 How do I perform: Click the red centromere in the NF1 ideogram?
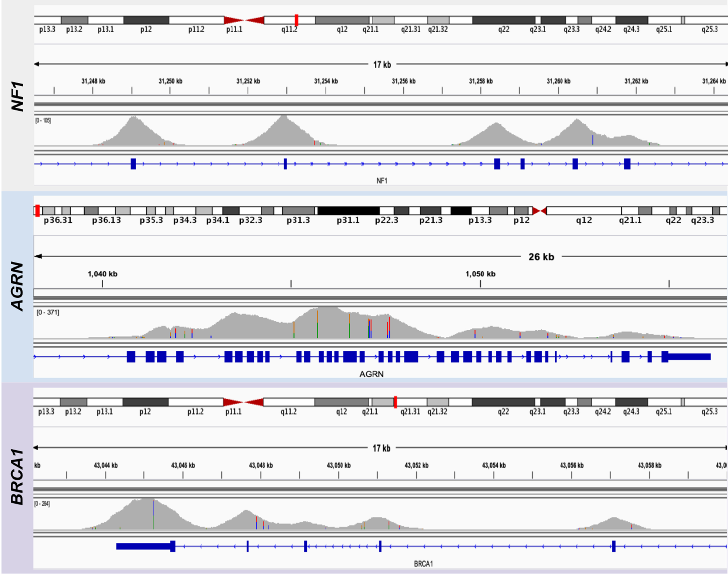click(x=244, y=20)
